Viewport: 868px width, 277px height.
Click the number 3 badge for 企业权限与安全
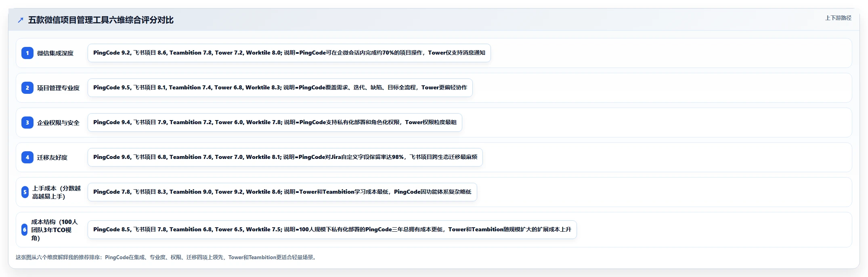click(x=27, y=123)
